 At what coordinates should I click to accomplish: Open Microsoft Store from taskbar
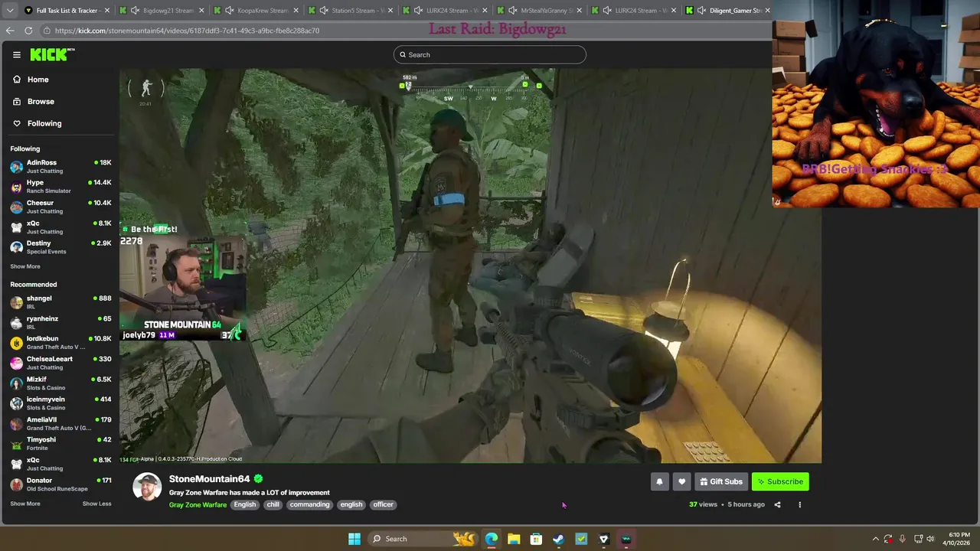coord(536,539)
